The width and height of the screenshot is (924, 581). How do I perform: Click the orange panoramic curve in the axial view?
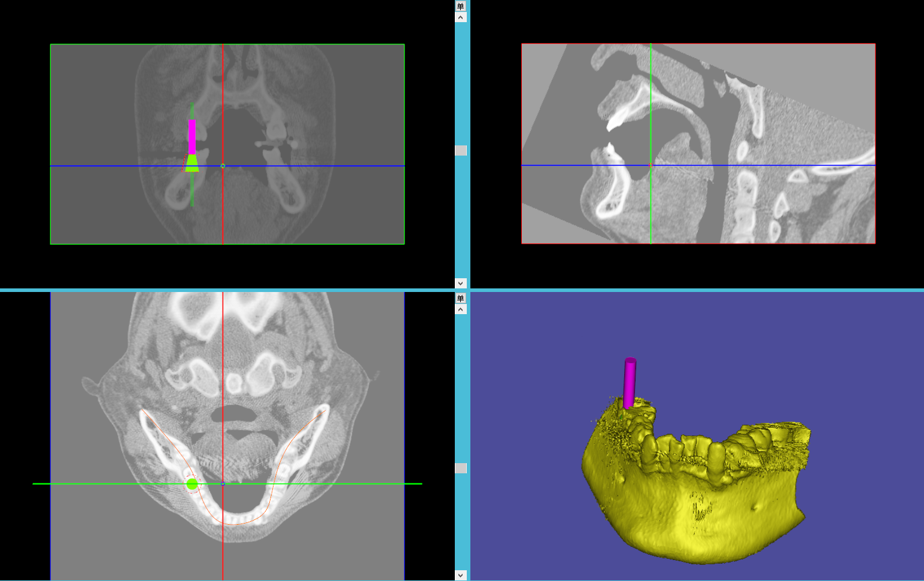[233, 524]
